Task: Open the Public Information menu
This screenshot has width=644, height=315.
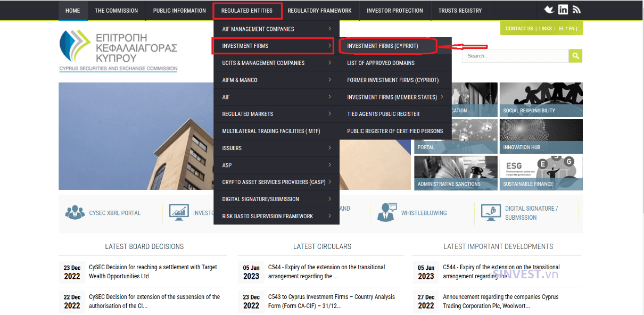Action: tap(179, 11)
